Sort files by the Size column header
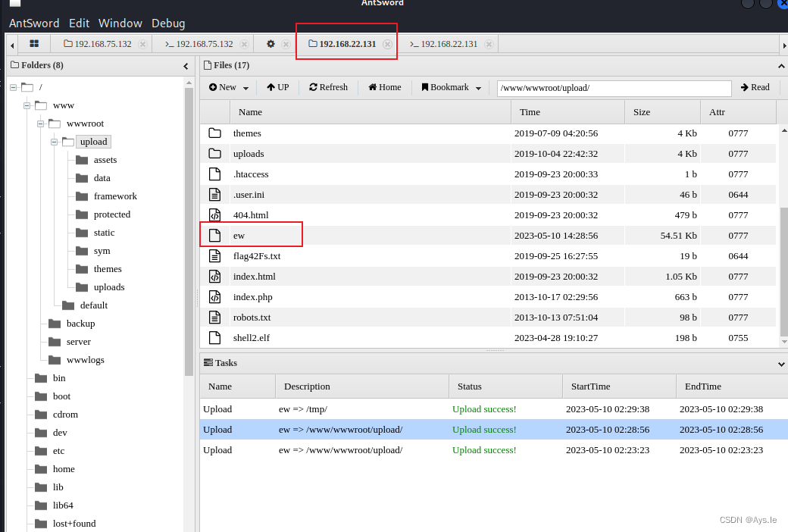 point(662,112)
